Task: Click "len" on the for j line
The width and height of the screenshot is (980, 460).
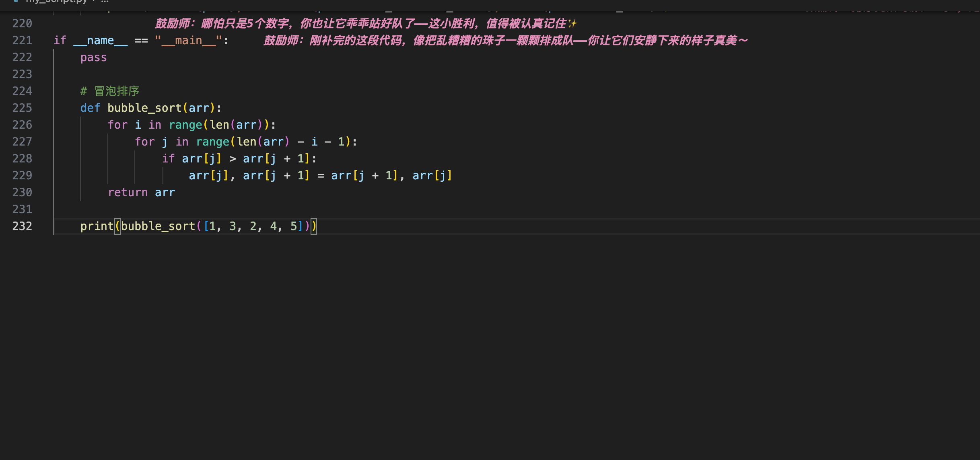Action: [x=247, y=142]
